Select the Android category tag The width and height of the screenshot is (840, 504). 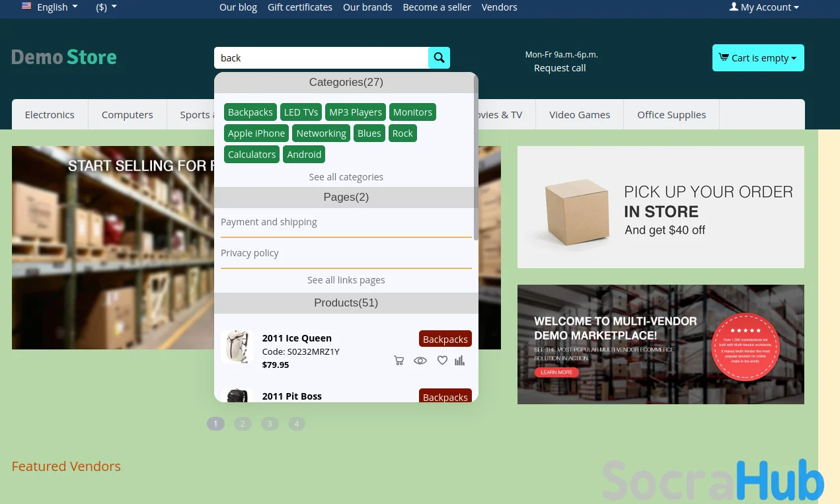pos(304,155)
